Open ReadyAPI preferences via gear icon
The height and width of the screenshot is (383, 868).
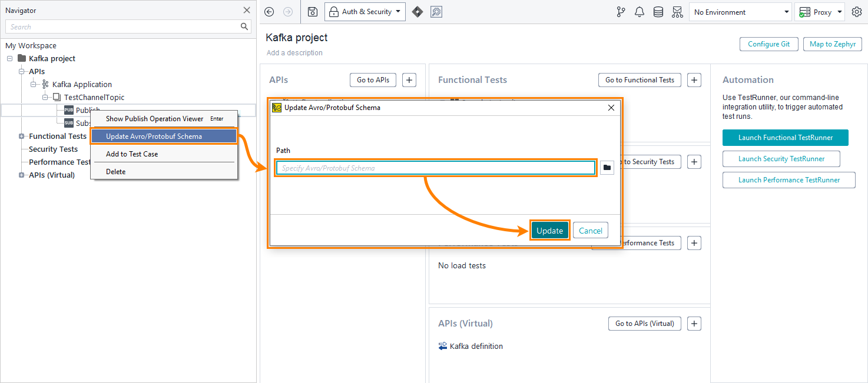click(858, 11)
